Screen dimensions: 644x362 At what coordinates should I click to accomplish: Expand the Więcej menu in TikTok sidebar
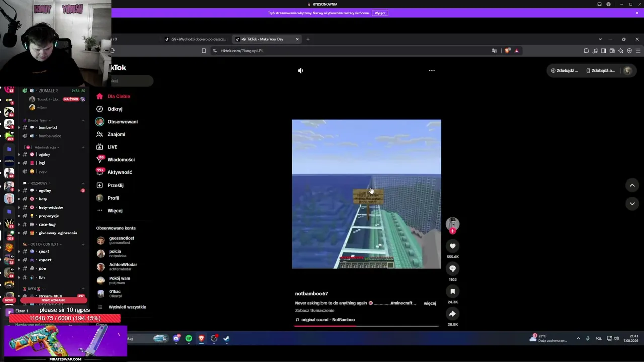(x=109, y=211)
